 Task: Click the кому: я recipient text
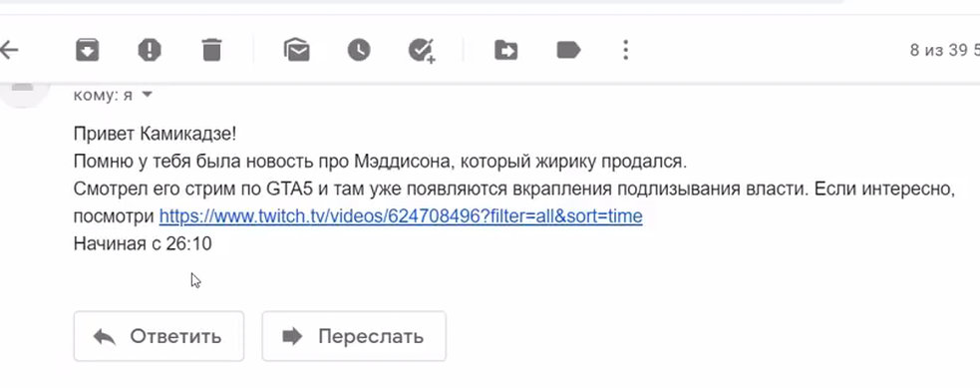tap(103, 95)
